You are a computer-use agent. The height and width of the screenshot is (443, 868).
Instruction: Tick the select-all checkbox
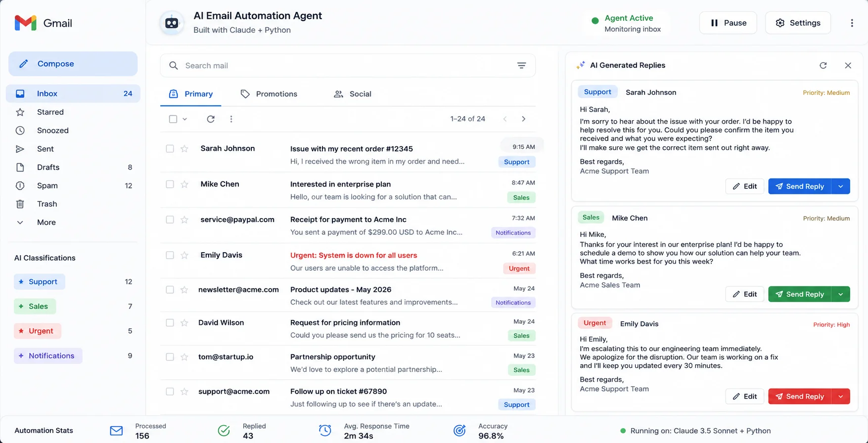coord(173,119)
